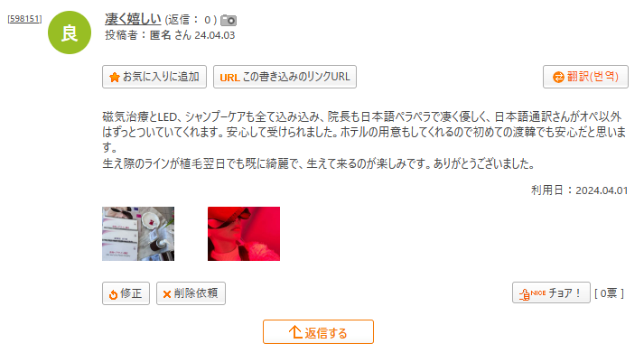Click the up arrow icon on the reply button
Image resolution: width=644 pixels, height=362 pixels.
pyautogui.click(x=295, y=332)
